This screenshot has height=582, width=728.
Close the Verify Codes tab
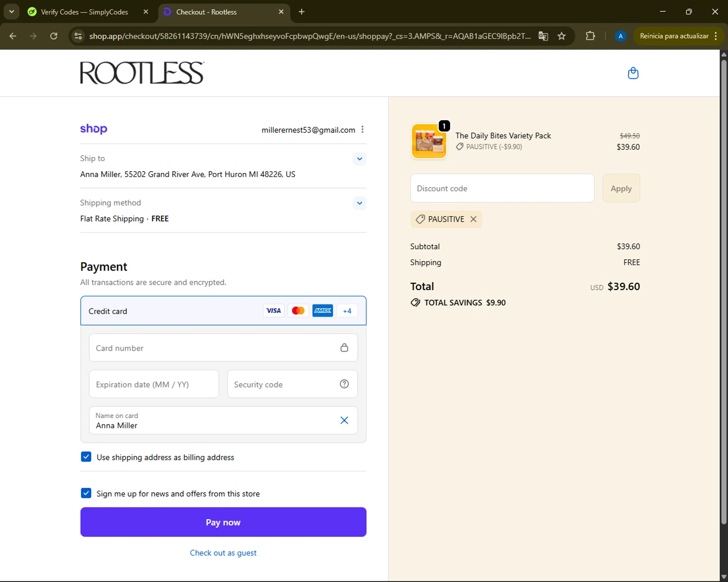[146, 12]
